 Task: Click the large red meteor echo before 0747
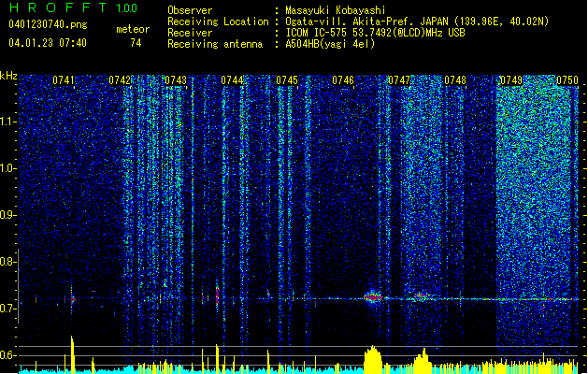tap(373, 297)
